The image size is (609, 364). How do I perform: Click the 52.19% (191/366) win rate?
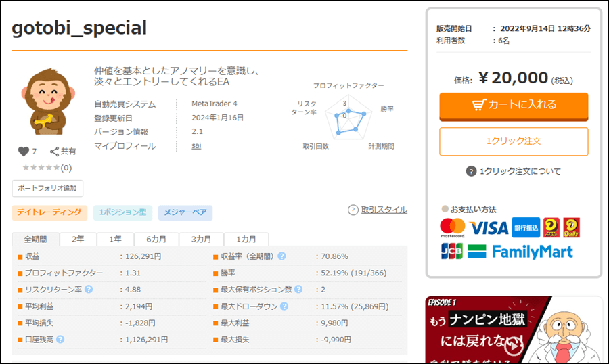point(354,273)
